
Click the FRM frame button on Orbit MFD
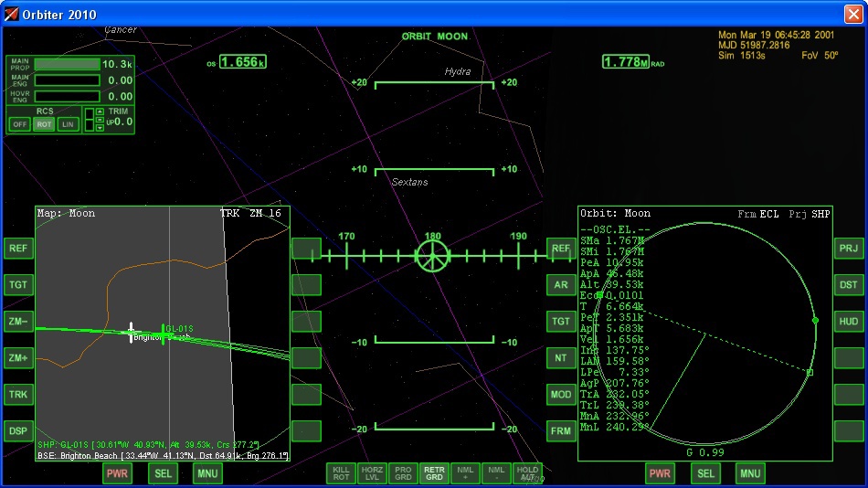(561, 431)
